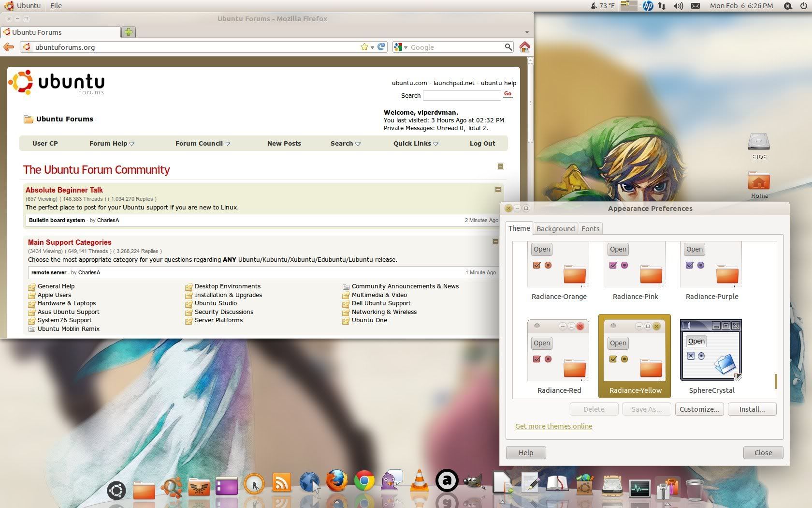812x508 pixels.
Task: Click the Ubuntu logo launcher in dock
Action: [x=116, y=491]
